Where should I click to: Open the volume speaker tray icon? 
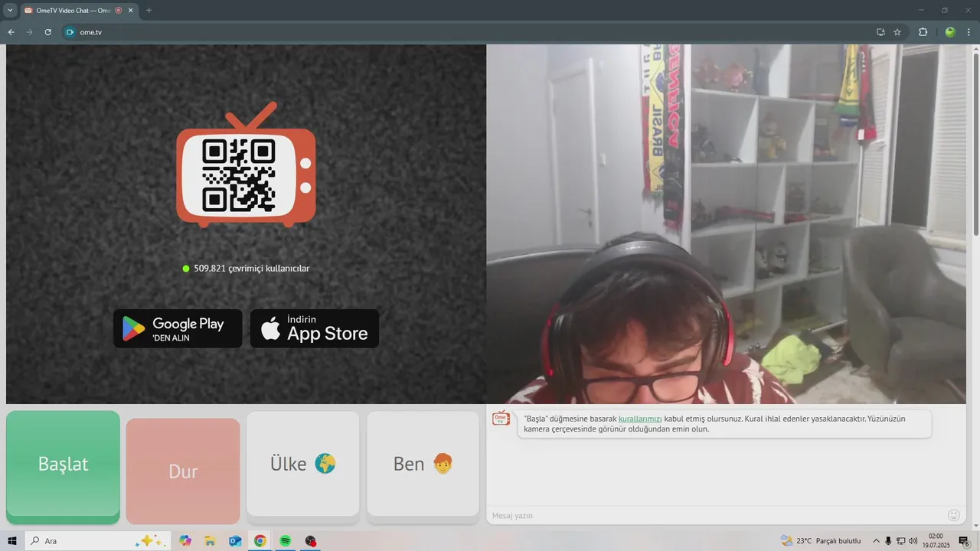point(913,541)
